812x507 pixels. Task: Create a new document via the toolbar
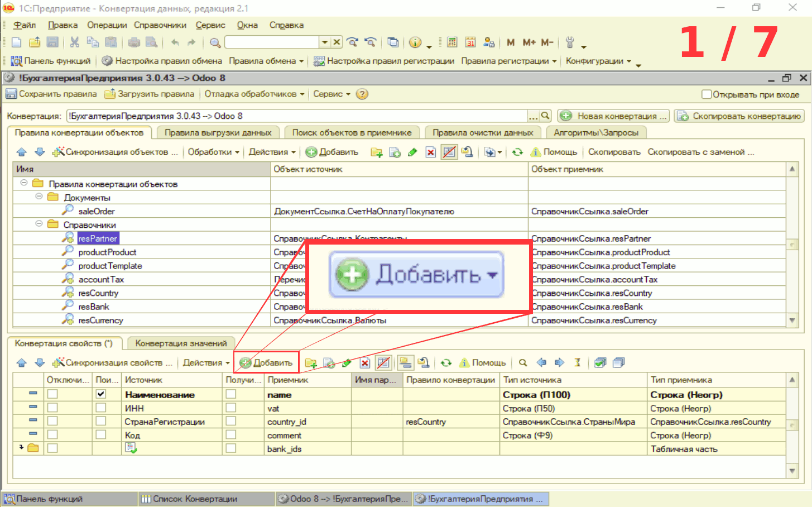[x=16, y=42]
